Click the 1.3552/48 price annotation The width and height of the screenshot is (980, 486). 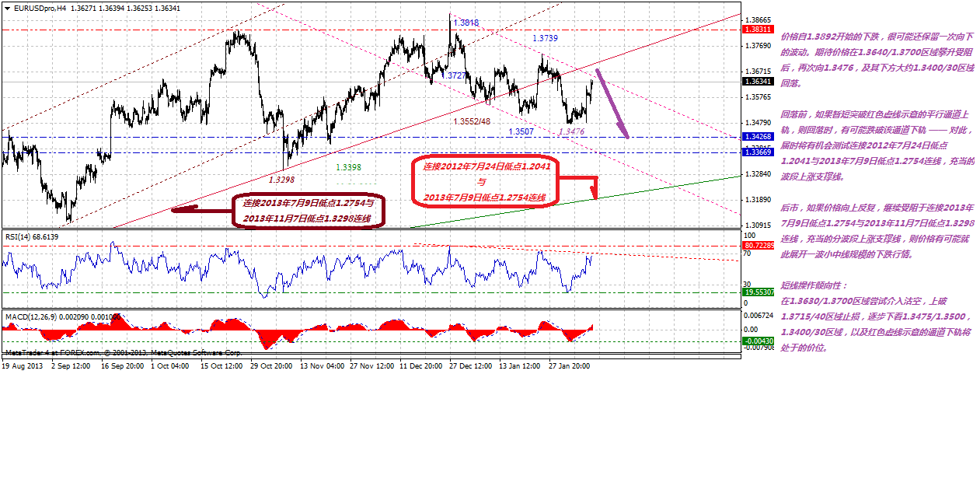tap(472, 121)
